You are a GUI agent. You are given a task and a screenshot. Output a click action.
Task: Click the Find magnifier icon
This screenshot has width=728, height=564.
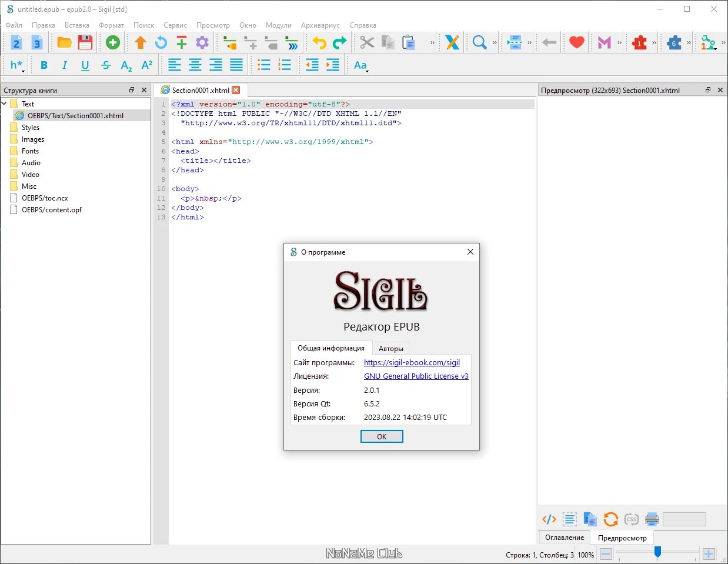click(x=480, y=42)
